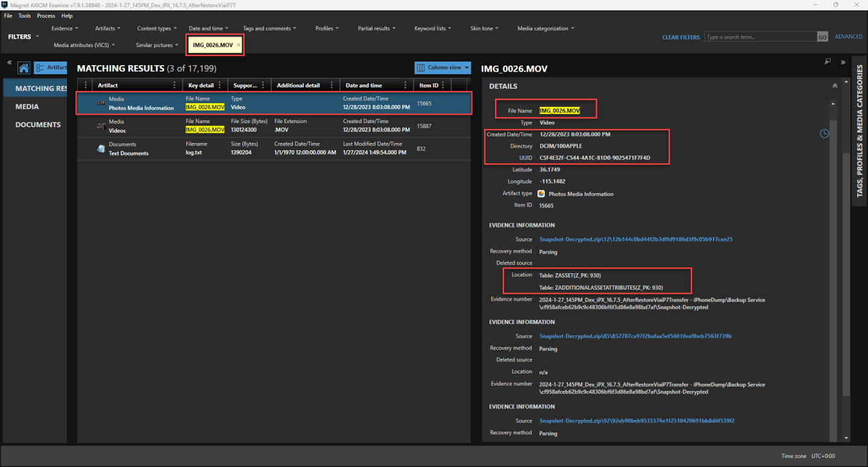Open the Column view dropdown
This screenshot has width=868, height=467.
[442, 68]
